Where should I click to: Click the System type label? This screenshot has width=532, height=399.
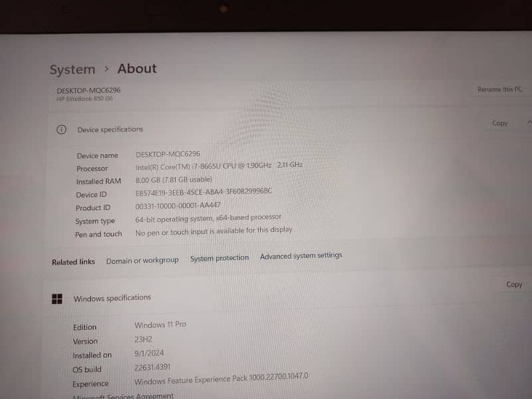click(x=95, y=221)
